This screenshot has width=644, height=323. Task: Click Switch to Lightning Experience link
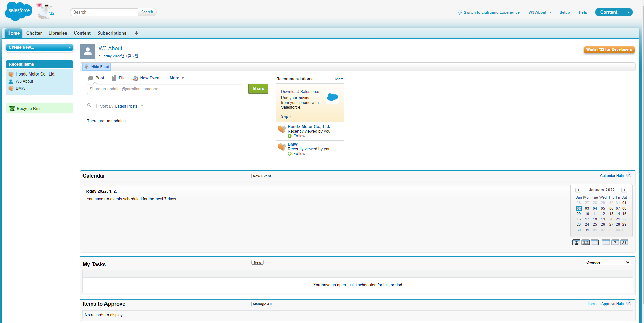(x=492, y=12)
